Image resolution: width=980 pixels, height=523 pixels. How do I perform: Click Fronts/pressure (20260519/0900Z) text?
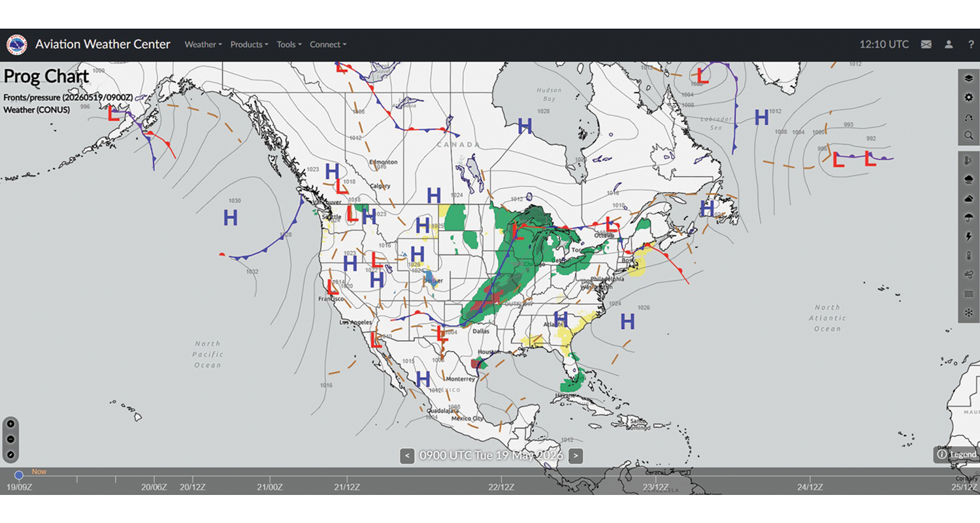coord(68,97)
